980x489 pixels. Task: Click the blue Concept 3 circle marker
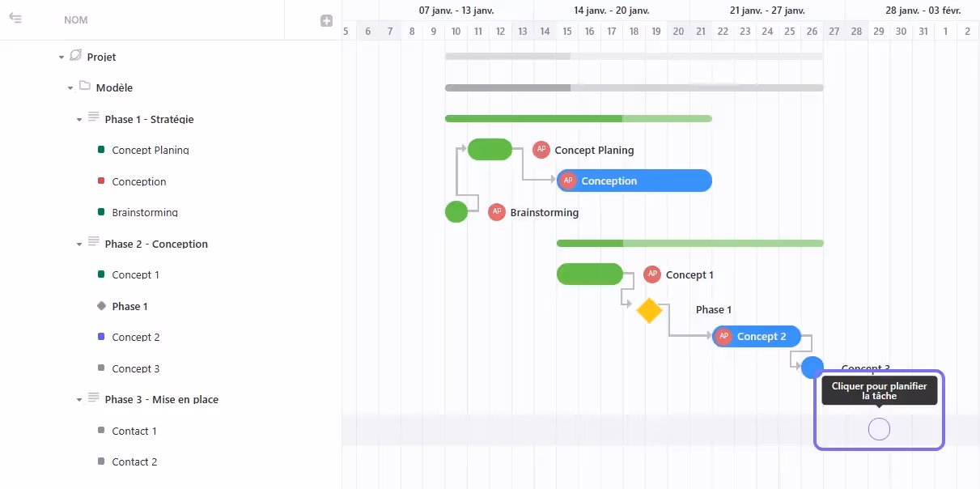point(812,368)
